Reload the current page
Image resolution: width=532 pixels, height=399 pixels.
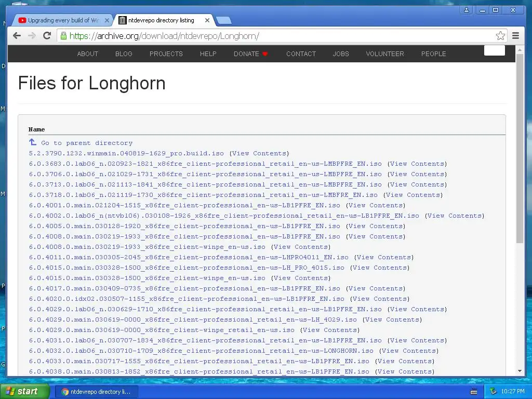47,36
